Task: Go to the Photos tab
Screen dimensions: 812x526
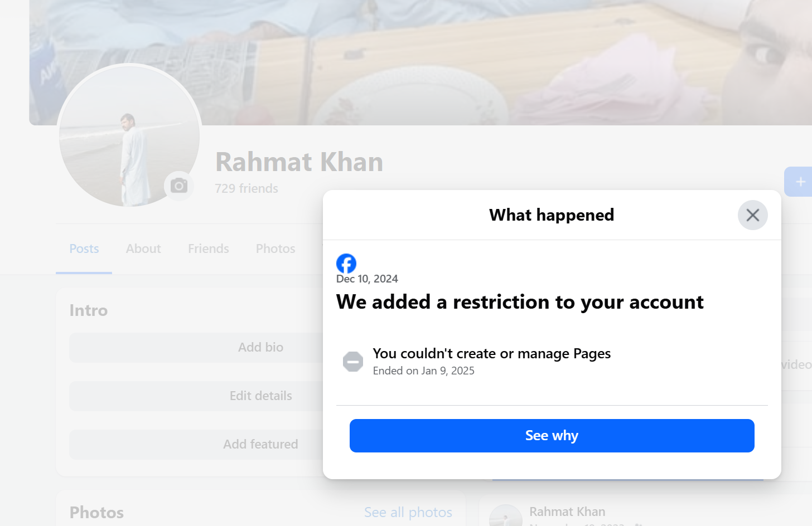Action: (x=275, y=249)
